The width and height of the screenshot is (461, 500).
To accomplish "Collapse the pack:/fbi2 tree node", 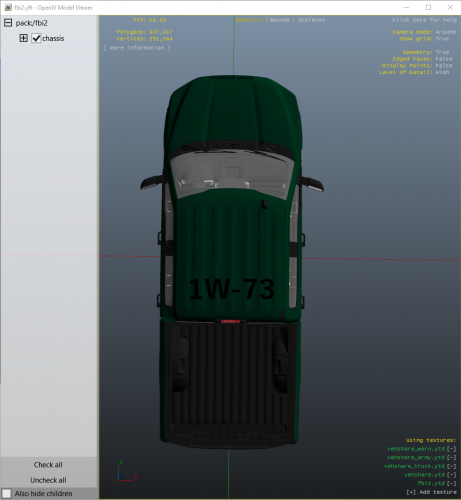I will click(x=8, y=23).
